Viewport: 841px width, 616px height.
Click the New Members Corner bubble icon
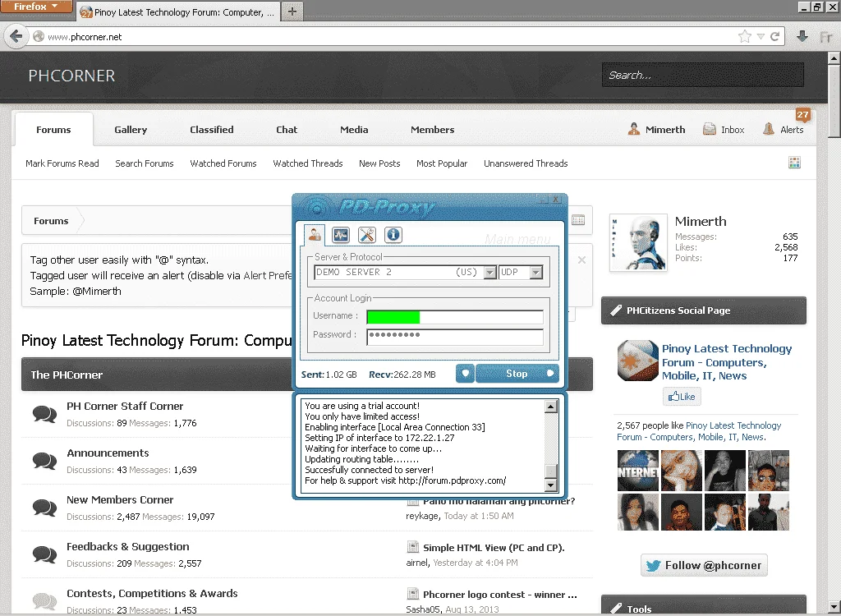(44, 508)
